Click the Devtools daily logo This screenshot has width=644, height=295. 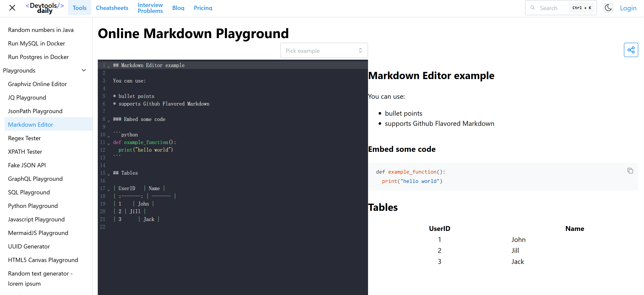[x=45, y=8]
